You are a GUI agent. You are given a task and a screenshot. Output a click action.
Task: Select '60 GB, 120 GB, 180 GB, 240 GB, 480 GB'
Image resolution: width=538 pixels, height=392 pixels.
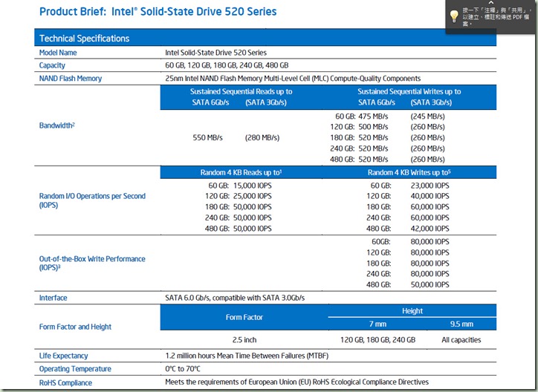[227, 65]
